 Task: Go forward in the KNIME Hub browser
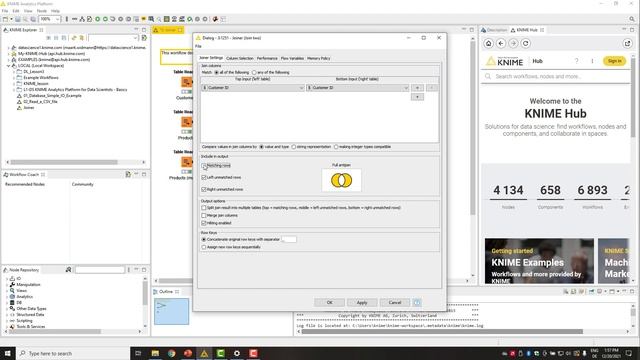[x=513, y=43]
